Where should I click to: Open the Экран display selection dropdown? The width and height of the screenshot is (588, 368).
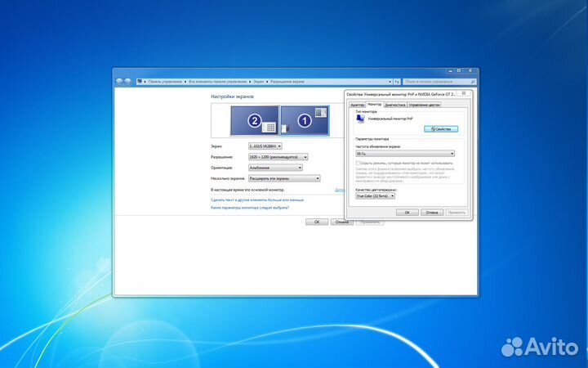tap(265, 146)
